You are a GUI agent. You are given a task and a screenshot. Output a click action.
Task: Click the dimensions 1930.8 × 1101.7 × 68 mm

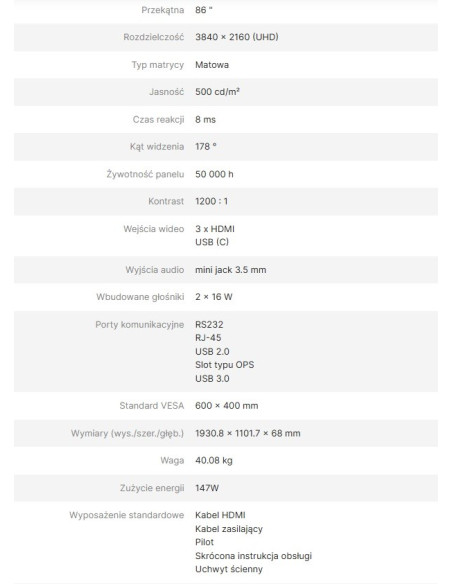pos(248,433)
